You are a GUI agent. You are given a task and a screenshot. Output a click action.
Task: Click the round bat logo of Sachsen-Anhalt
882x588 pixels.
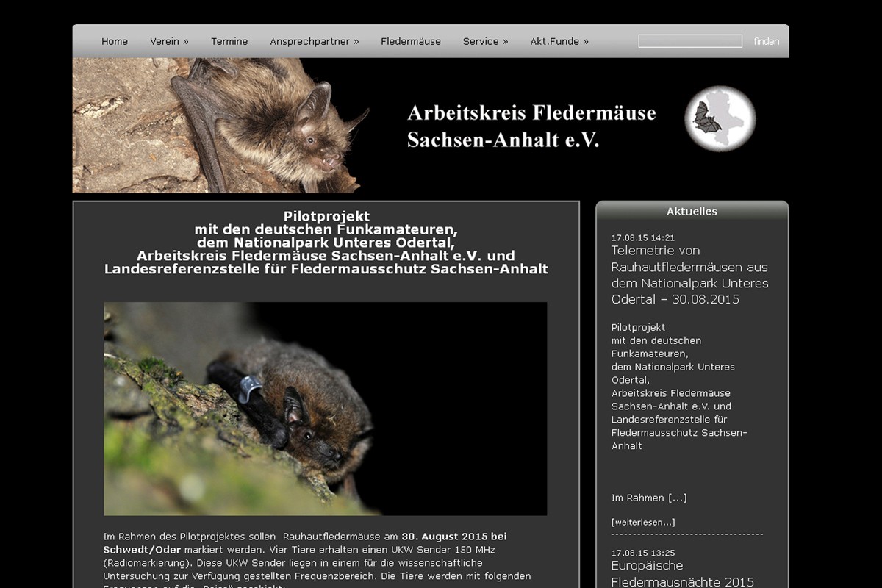[x=720, y=119]
